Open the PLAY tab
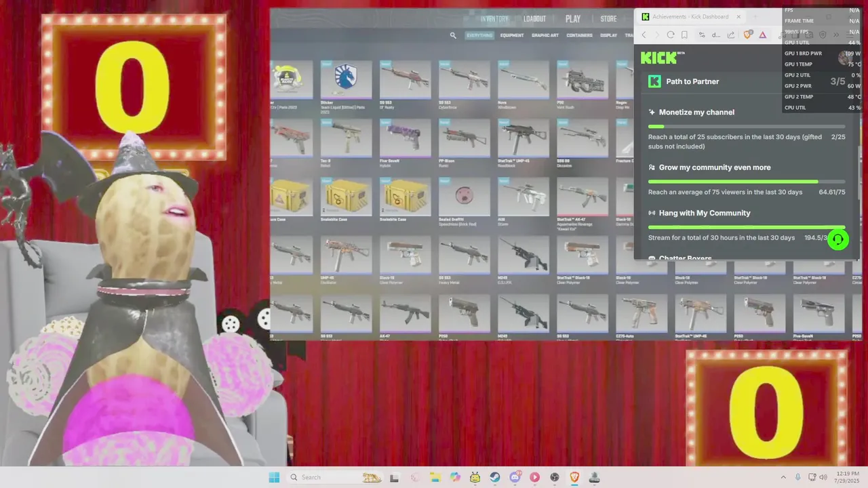The width and height of the screenshot is (868, 488). 573,19
